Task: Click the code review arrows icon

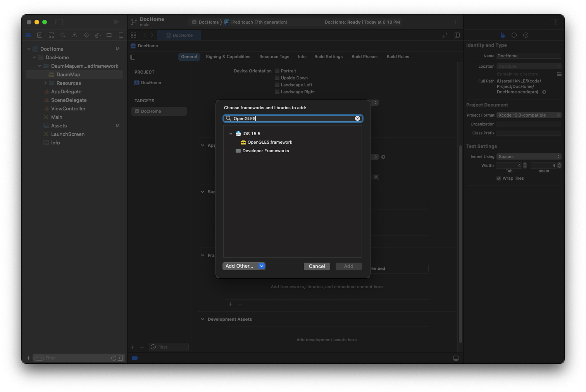Action: tap(445, 35)
